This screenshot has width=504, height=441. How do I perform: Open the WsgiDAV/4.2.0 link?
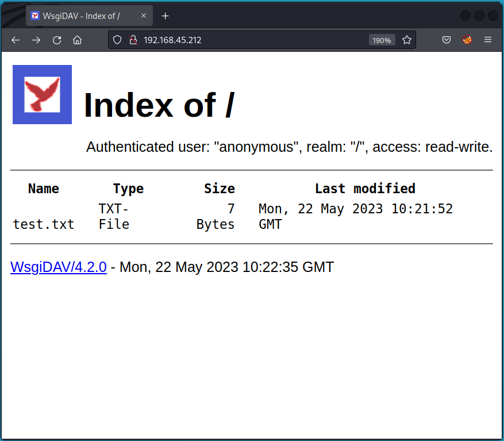pos(59,267)
